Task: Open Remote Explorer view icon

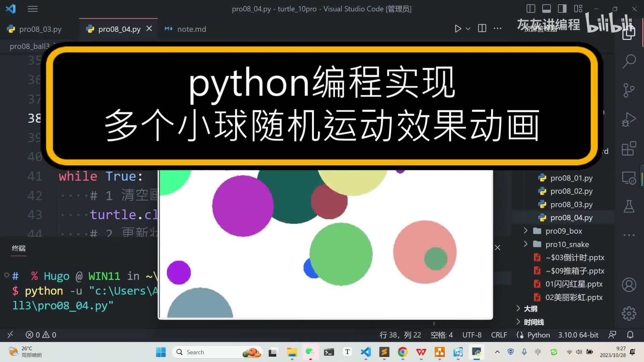Action: pos(629,178)
